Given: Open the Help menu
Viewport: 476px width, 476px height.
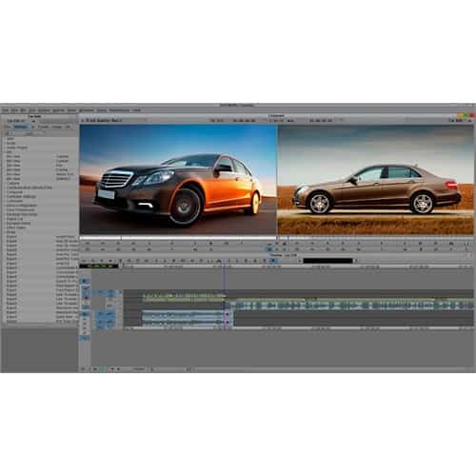Looking at the screenshot, I should tap(136, 110).
